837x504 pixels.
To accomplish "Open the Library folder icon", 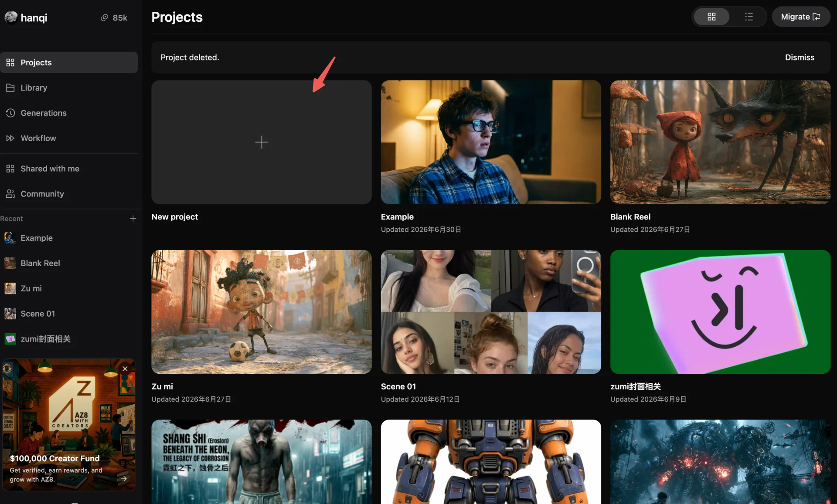I will click(10, 88).
